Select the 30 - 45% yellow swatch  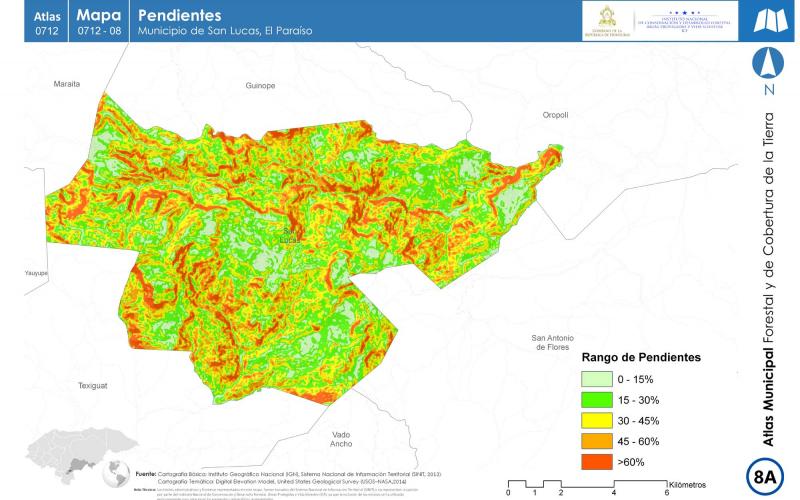[596, 420]
